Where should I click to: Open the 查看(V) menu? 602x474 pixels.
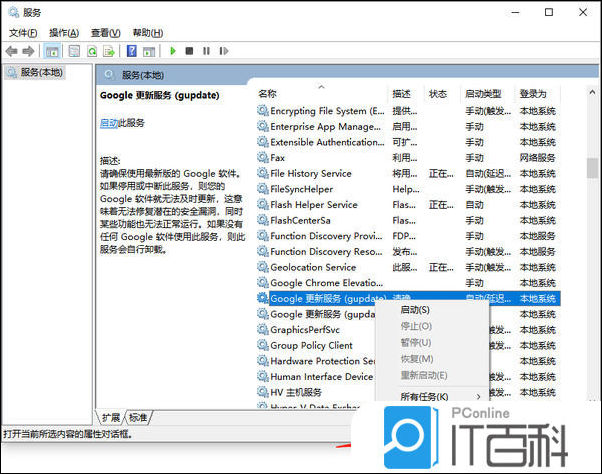click(106, 33)
